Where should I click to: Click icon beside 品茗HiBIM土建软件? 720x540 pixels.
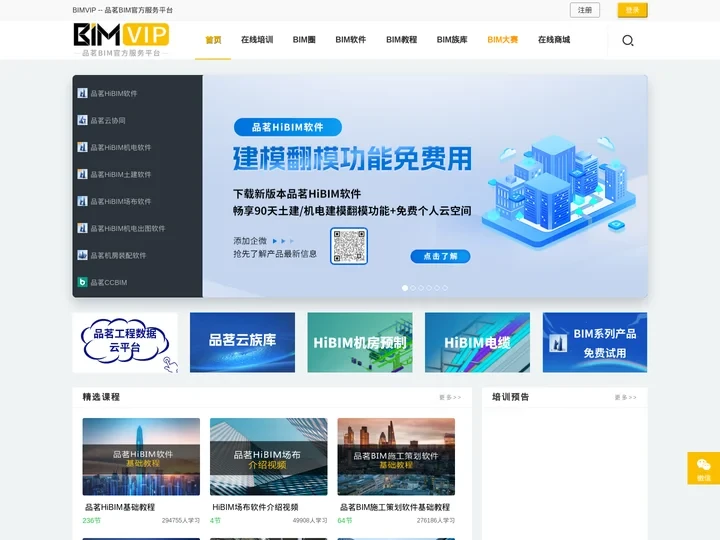82,174
